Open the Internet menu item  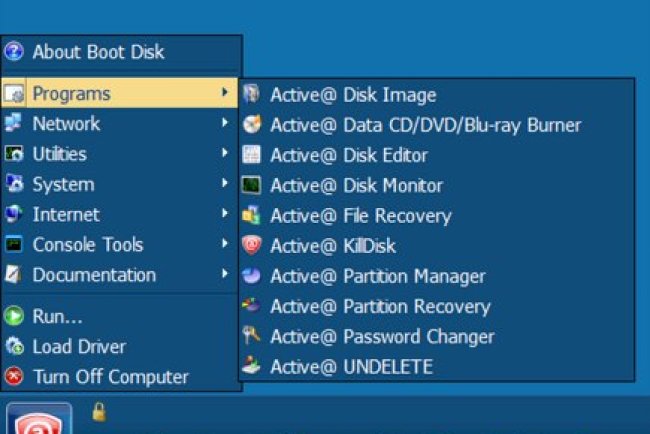[x=121, y=214]
